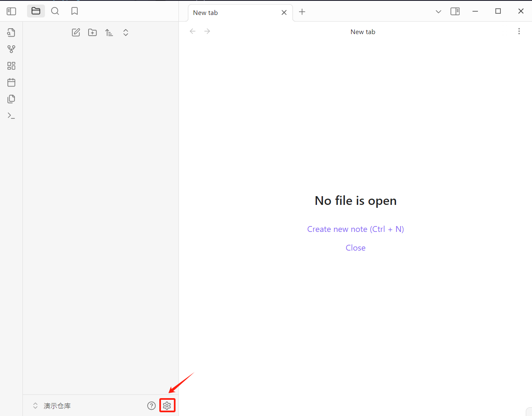
Task: Open today's daily note calendar icon
Action: (x=11, y=82)
